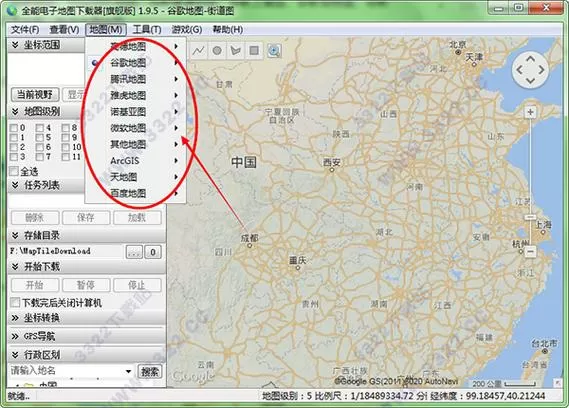The image size is (569, 408).
Task: Open the 游戏(G) menu
Action: [x=187, y=29]
